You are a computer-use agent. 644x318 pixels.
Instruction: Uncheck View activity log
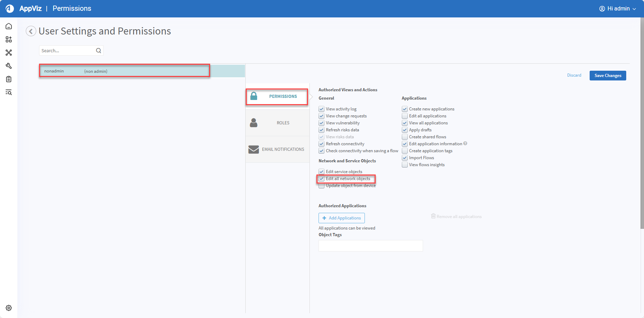point(321,109)
